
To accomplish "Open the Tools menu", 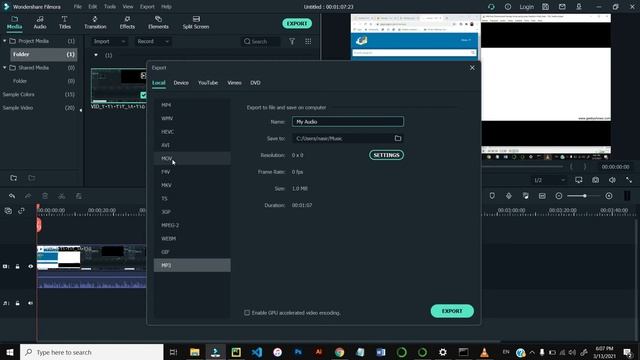I will tap(110, 7).
